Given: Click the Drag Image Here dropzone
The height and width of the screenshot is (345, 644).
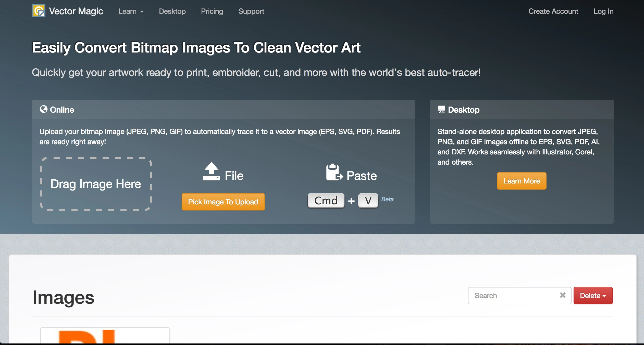Looking at the screenshot, I should (x=96, y=184).
